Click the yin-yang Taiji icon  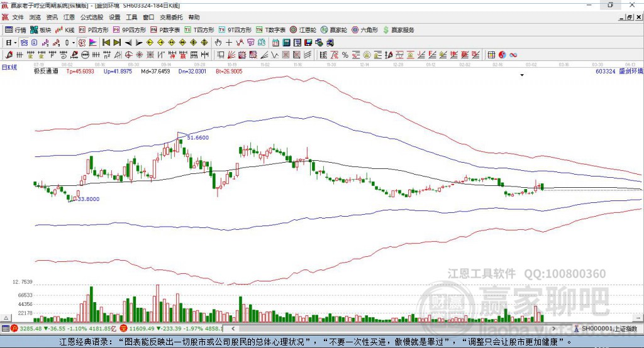click(502, 55)
